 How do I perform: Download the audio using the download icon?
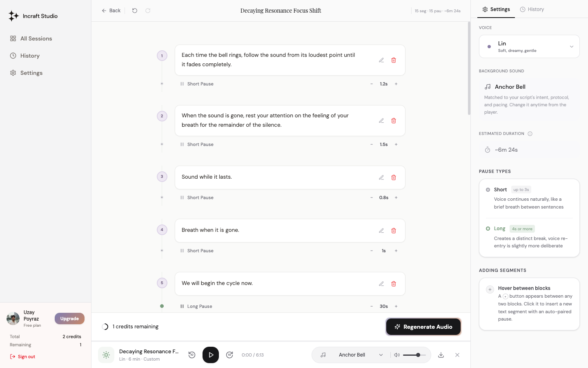point(441,355)
